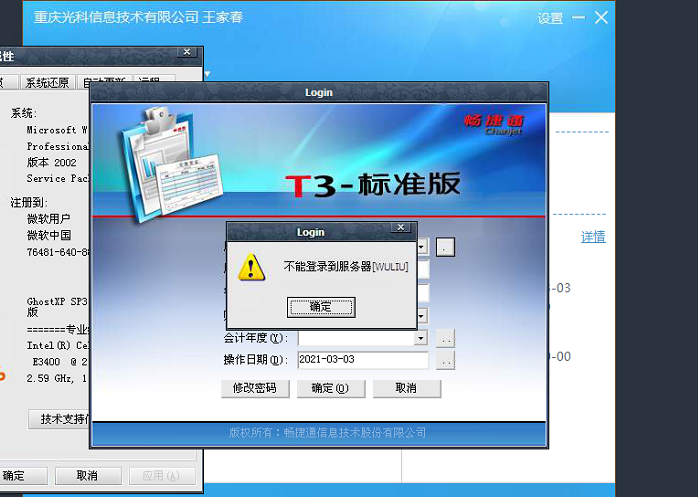Screen dimensions: 698x497
Task: Click the 技术支持 button in System Properties
Action: 59,419
